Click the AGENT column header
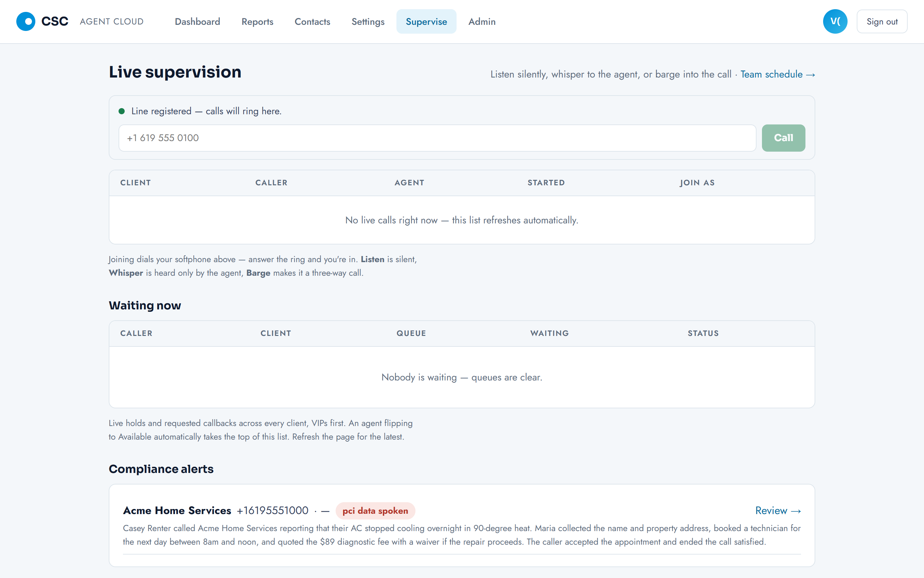The width and height of the screenshot is (924, 578). click(409, 183)
